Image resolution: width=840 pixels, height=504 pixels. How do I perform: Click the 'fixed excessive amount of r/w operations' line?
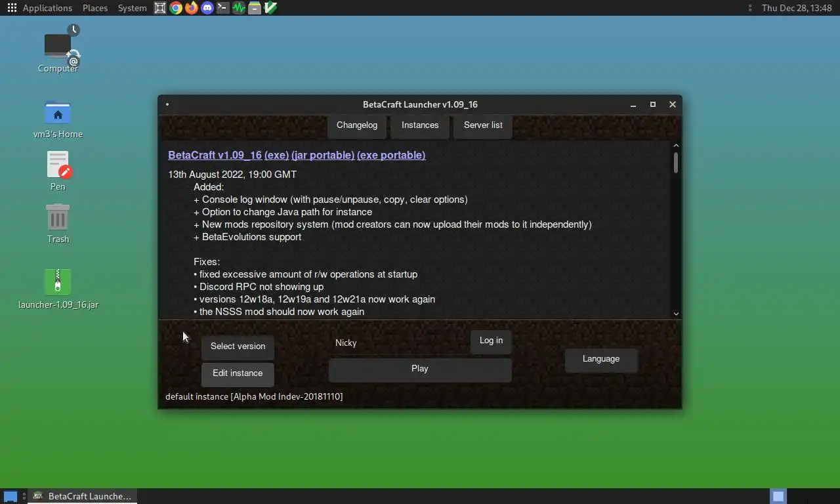[x=306, y=274]
